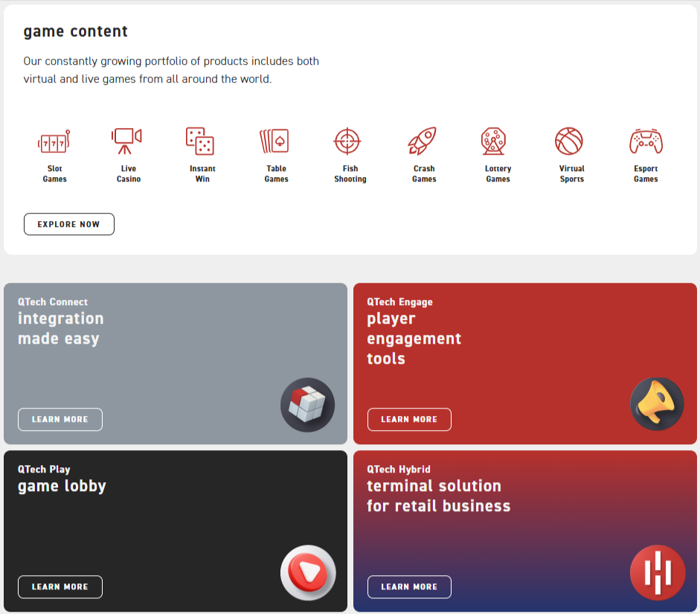Click the 'Instant Win' label
This screenshot has width=700, height=614.
202,173
